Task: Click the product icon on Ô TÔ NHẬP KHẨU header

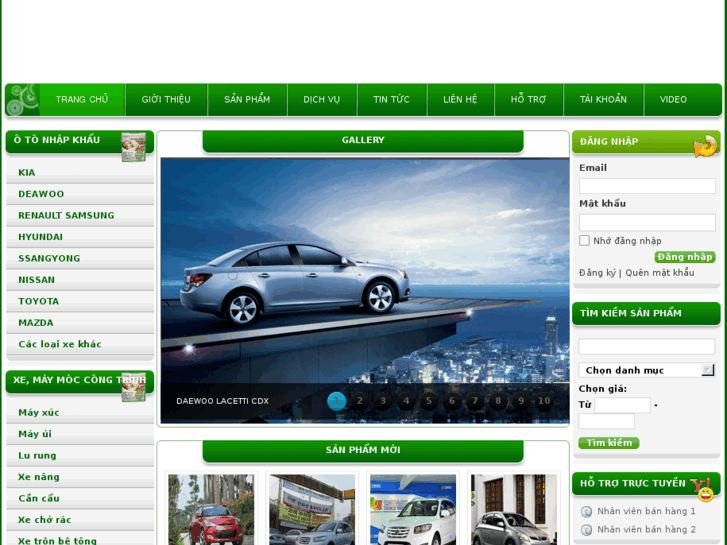Action: (x=134, y=147)
